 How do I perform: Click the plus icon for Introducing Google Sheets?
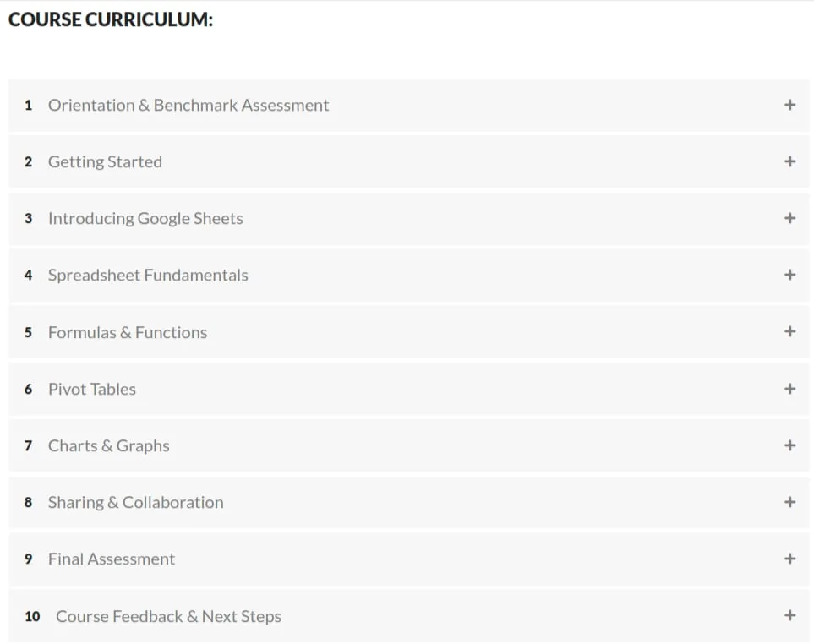789,218
